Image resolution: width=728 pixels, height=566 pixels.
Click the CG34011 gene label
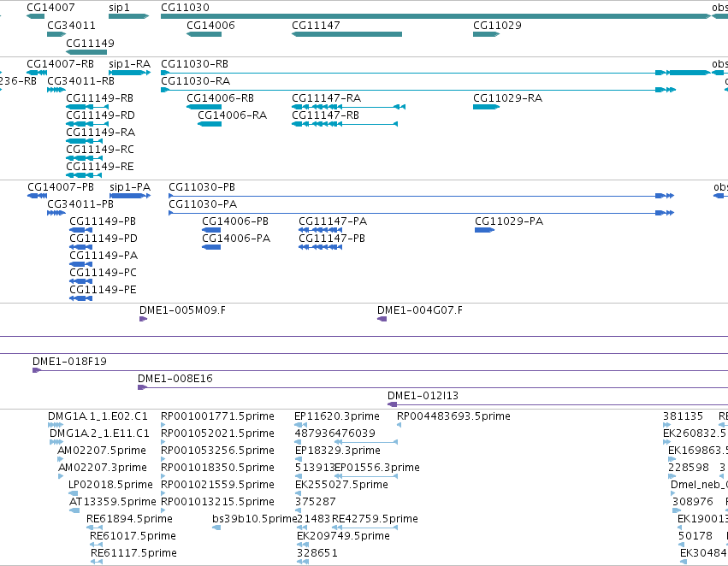pos(71,25)
